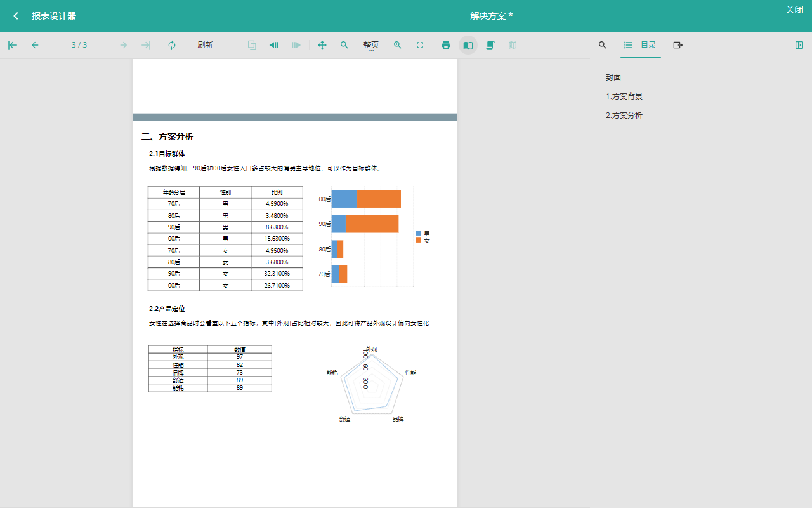Click the 关闭 button
The image size is (812, 508).
click(x=794, y=10)
